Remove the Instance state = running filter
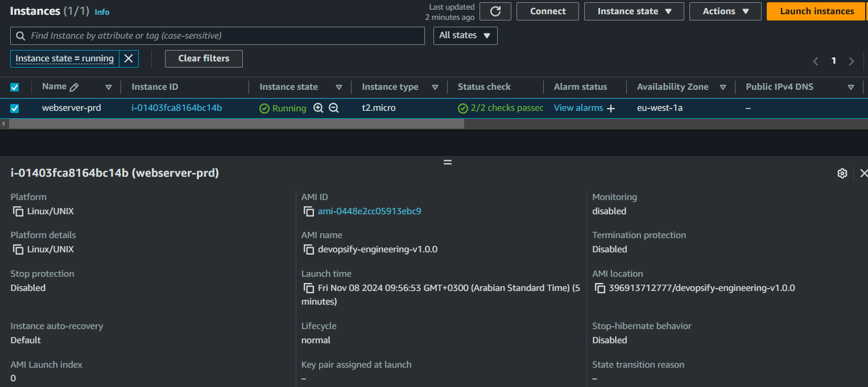This screenshot has width=868, height=387. (129, 59)
